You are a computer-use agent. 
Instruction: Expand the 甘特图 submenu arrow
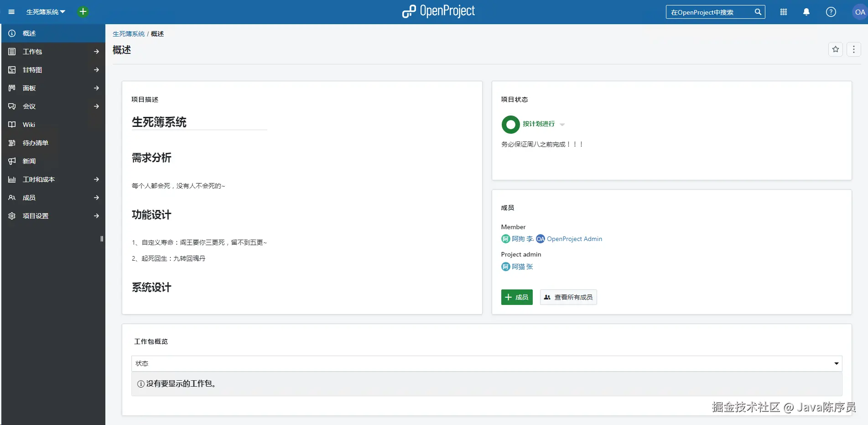pyautogui.click(x=96, y=70)
